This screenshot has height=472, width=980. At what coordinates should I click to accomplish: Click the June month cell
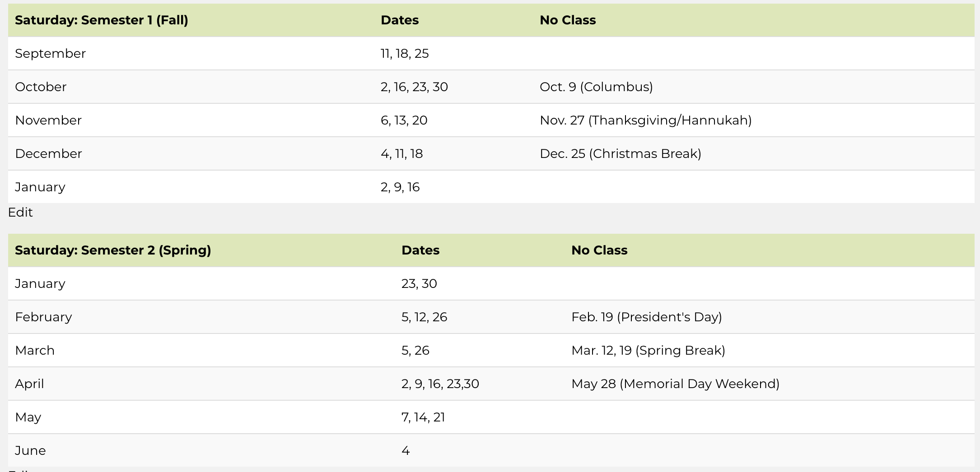(30, 451)
